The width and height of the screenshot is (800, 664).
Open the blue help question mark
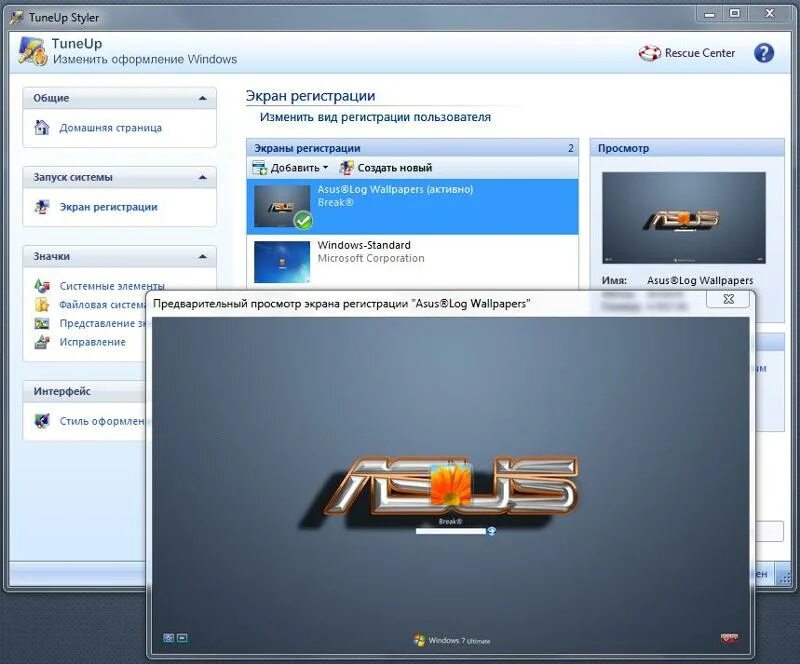pos(763,53)
